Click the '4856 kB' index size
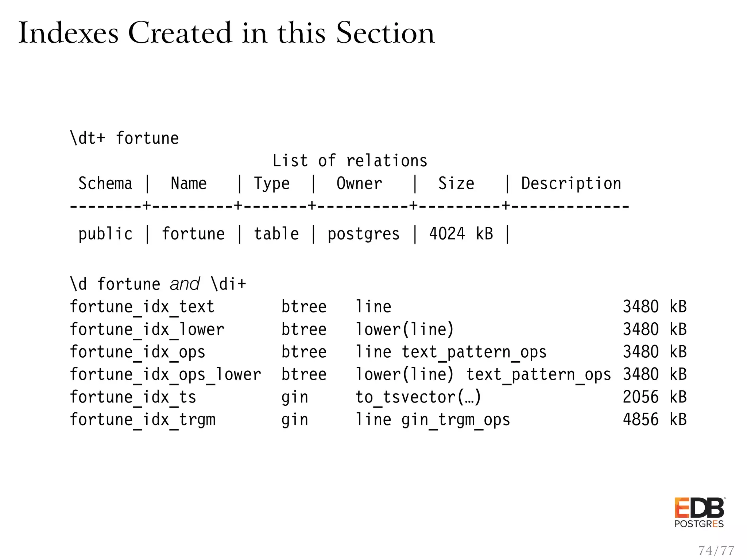747x560 pixels. [x=654, y=420]
